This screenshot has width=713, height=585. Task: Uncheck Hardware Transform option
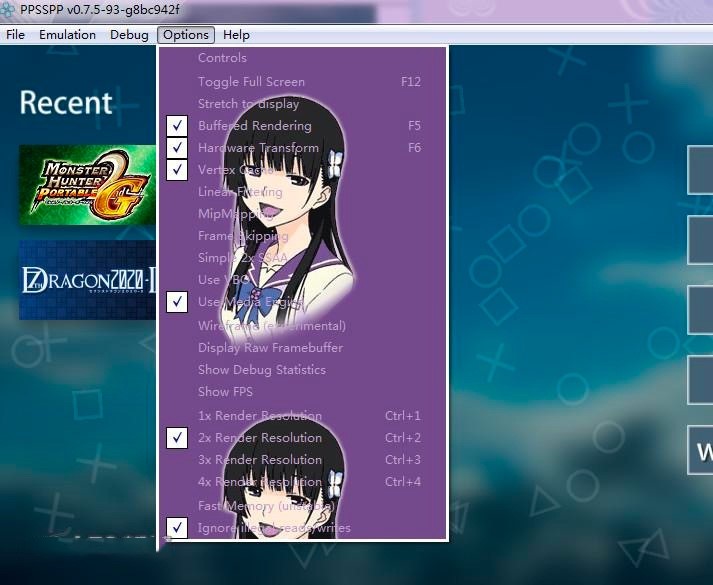click(302, 148)
